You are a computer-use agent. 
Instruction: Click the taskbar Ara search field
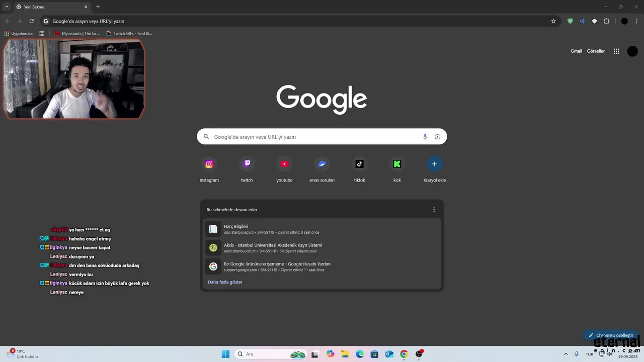270,354
